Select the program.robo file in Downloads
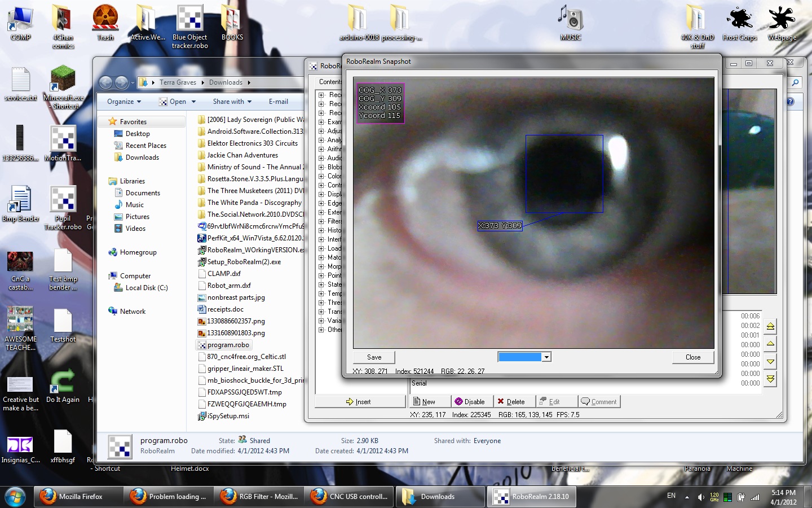 coord(228,345)
